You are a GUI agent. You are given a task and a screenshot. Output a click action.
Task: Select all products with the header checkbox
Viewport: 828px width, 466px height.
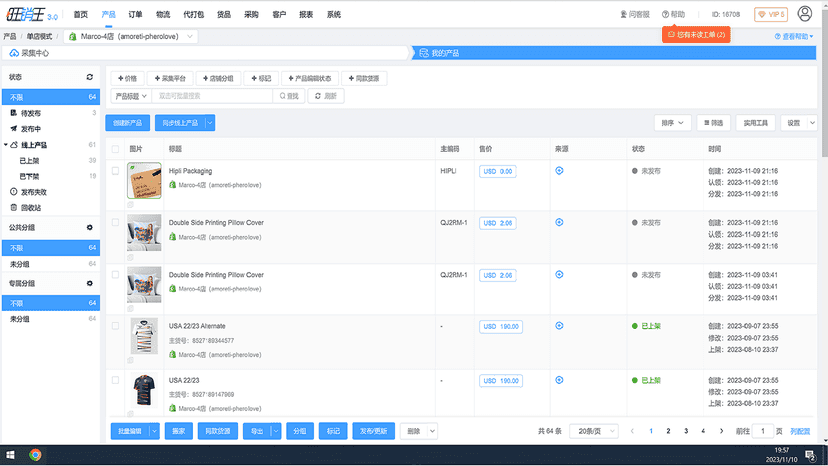115,149
